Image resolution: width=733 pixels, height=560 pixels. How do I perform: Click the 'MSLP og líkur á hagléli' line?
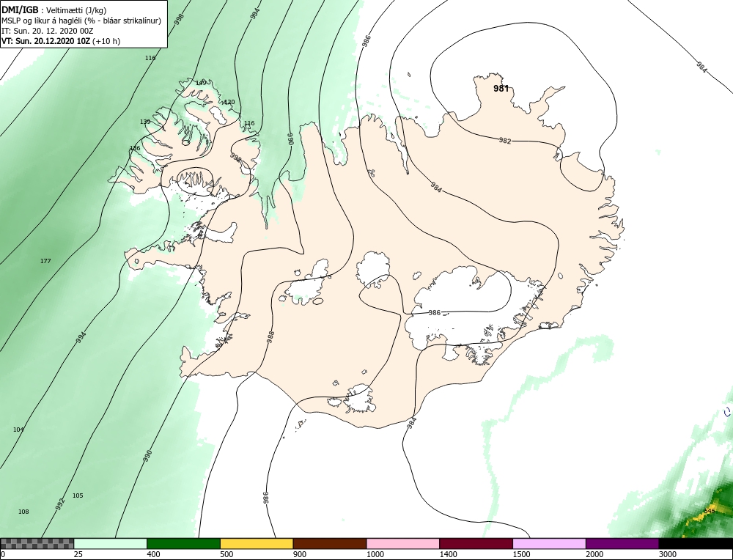tap(81, 21)
